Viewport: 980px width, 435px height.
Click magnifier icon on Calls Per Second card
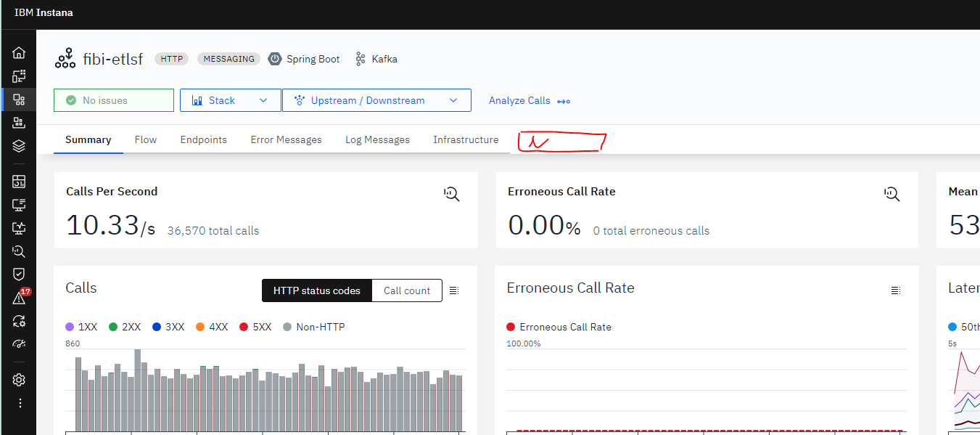click(x=452, y=193)
